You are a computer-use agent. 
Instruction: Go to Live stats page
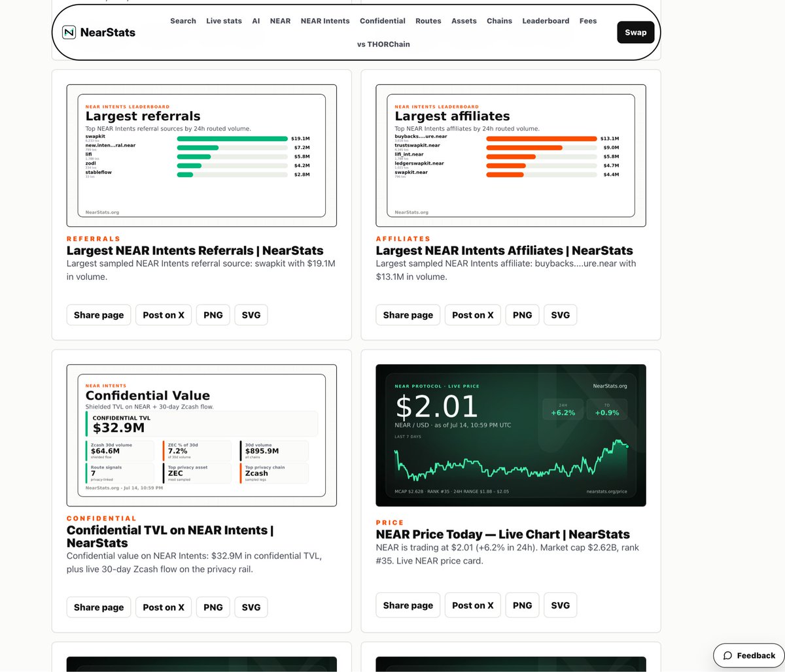tap(224, 21)
